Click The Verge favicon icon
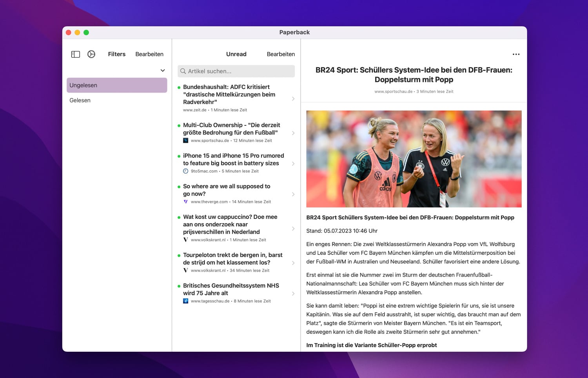 coord(186,202)
